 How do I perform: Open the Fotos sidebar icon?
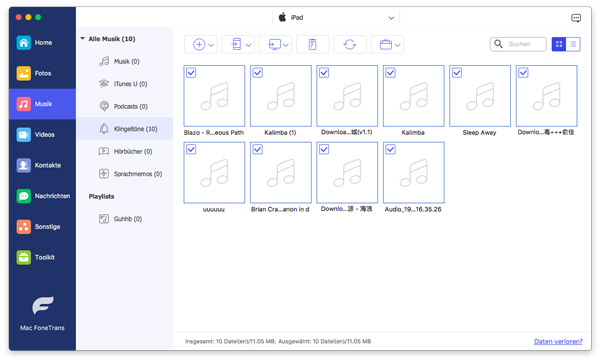click(x=24, y=73)
